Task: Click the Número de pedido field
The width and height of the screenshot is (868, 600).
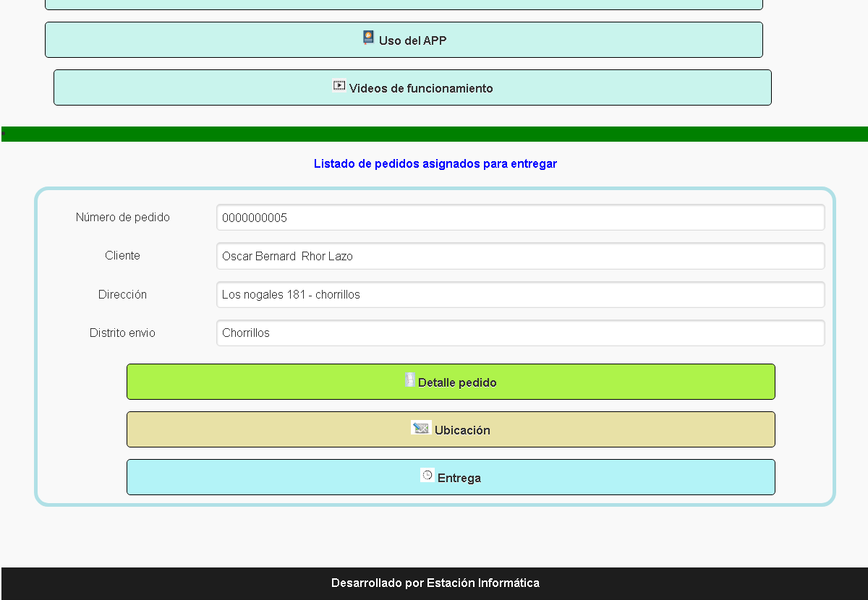Action: 520,218
